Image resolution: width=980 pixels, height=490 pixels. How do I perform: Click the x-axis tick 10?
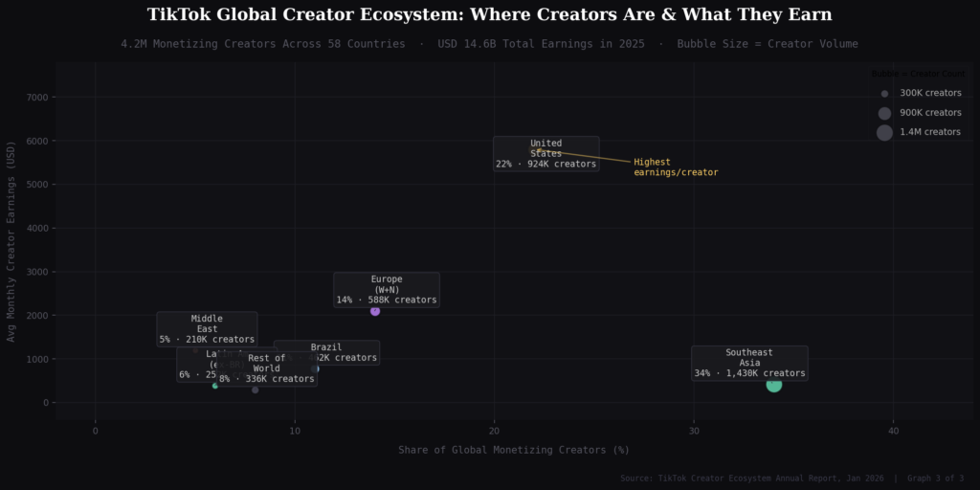[295, 431]
